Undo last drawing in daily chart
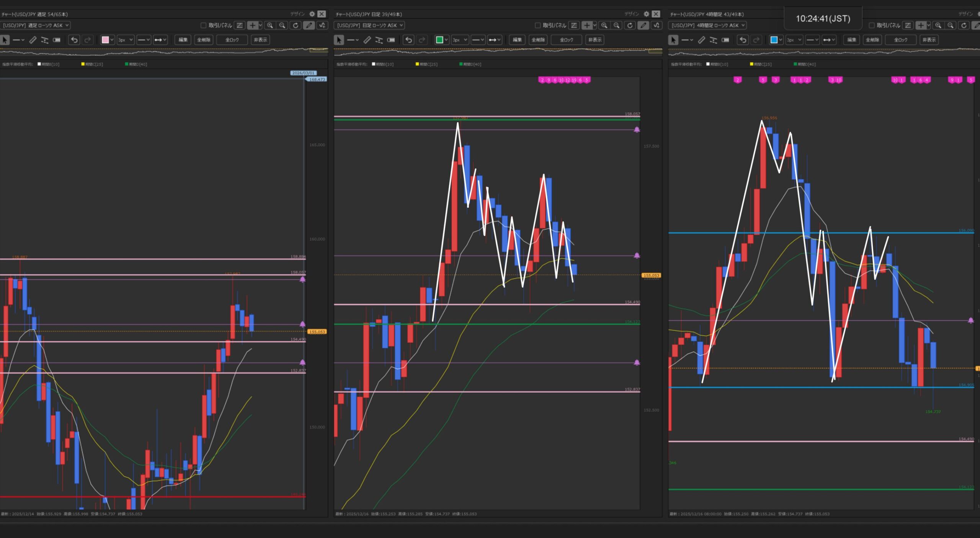Image resolution: width=980 pixels, height=538 pixels. pos(408,40)
